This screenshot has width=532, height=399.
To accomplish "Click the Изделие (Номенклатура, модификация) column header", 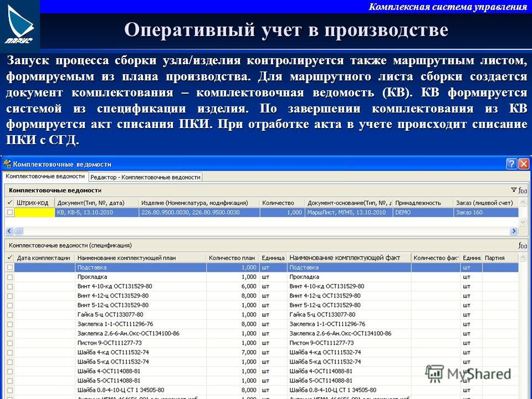I will point(199,203).
